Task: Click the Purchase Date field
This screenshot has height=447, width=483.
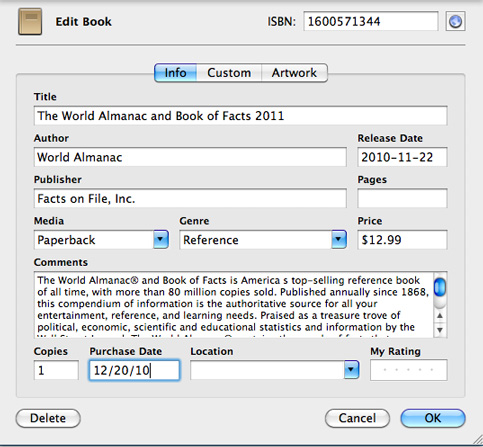Action: click(x=134, y=370)
